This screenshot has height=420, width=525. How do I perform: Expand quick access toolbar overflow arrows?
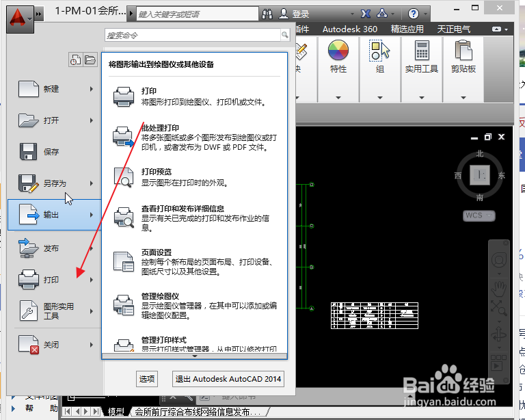[39, 14]
